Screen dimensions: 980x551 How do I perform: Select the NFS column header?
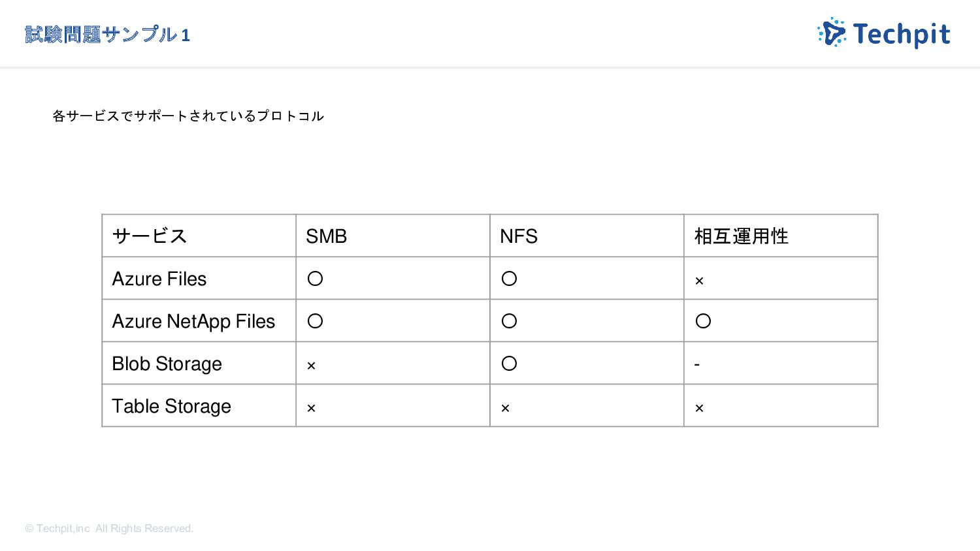[519, 236]
